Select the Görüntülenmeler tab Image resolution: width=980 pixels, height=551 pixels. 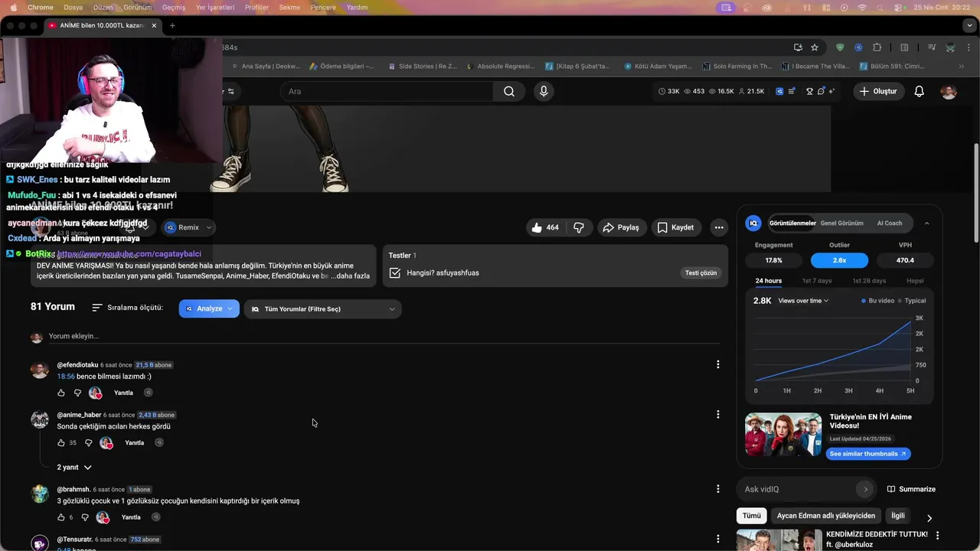coord(792,223)
